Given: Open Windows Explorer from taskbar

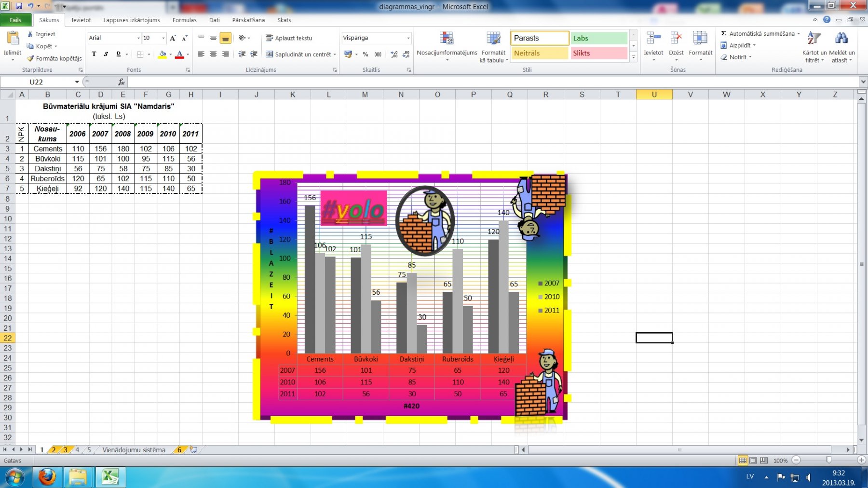Looking at the screenshot, I should point(78,477).
